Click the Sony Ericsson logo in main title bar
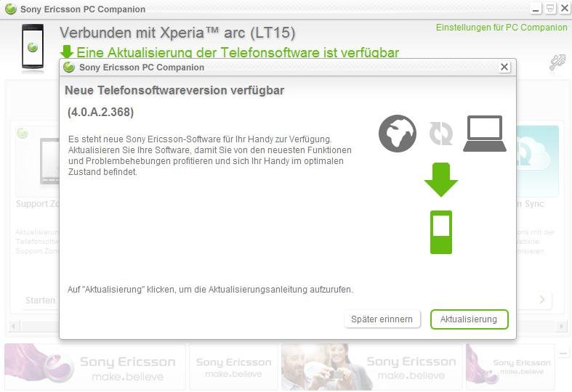The height and width of the screenshot is (392, 572). pyautogui.click(x=11, y=9)
